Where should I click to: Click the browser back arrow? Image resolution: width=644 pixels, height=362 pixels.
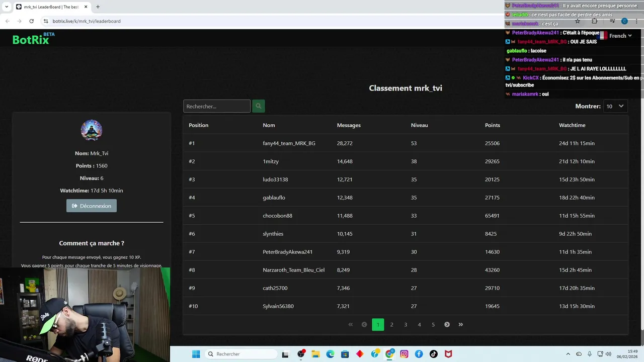pyautogui.click(x=8, y=21)
